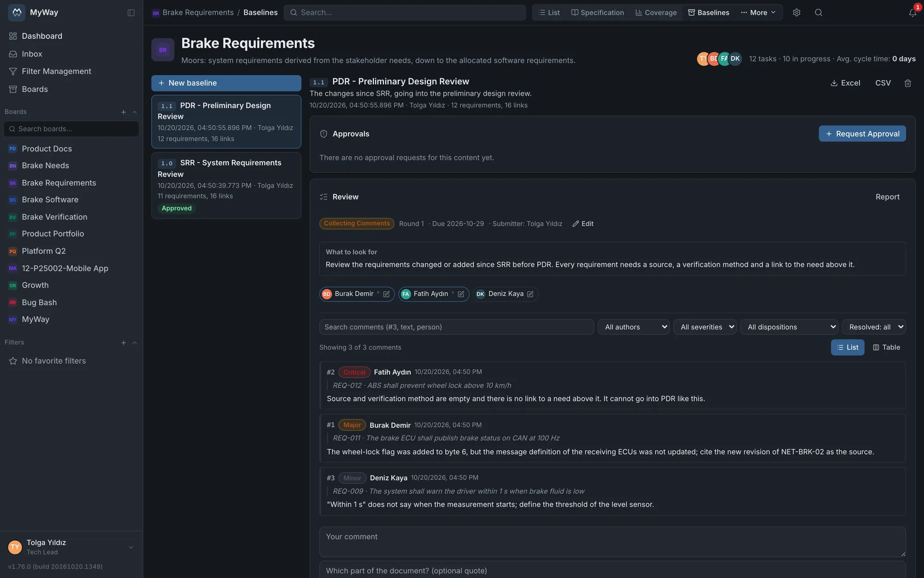Collapse the sidebar with the panel icon

[x=131, y=12]
